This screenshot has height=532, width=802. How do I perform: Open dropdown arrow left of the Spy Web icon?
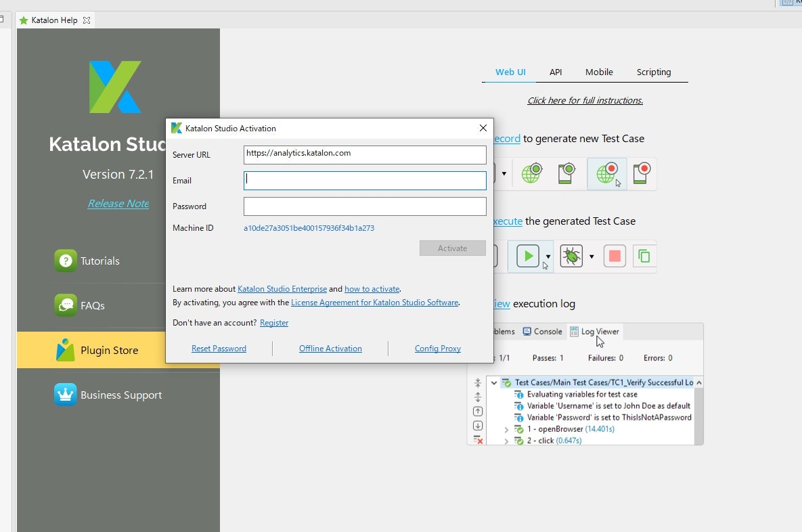point(504,173)
